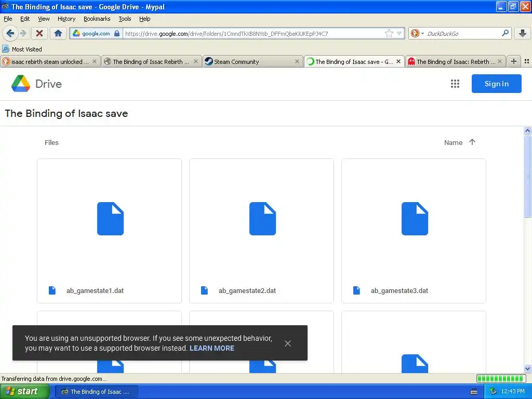Select the ab_gamestate1.dat file name
Image resolution: width=532 pixels, height=399 pixels.
tap(95, 291)
